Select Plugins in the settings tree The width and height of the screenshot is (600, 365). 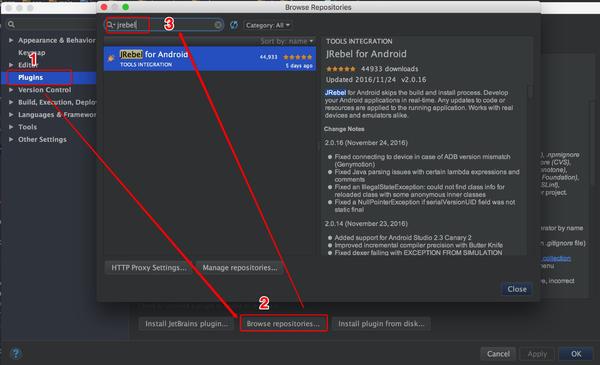[31, 77]
